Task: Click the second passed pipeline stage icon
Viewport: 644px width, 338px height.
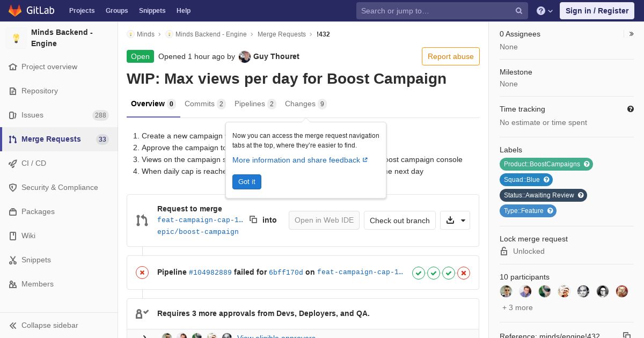Action: 434,273
